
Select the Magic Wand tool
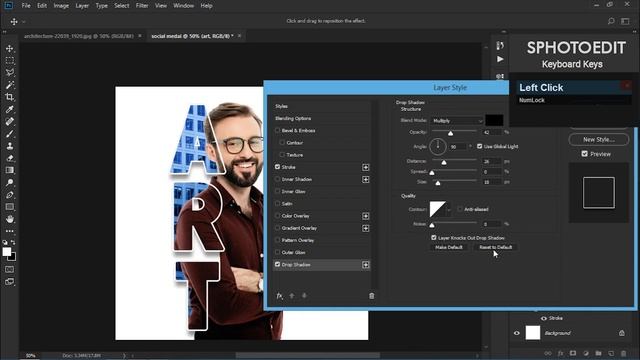coord(9,85)
